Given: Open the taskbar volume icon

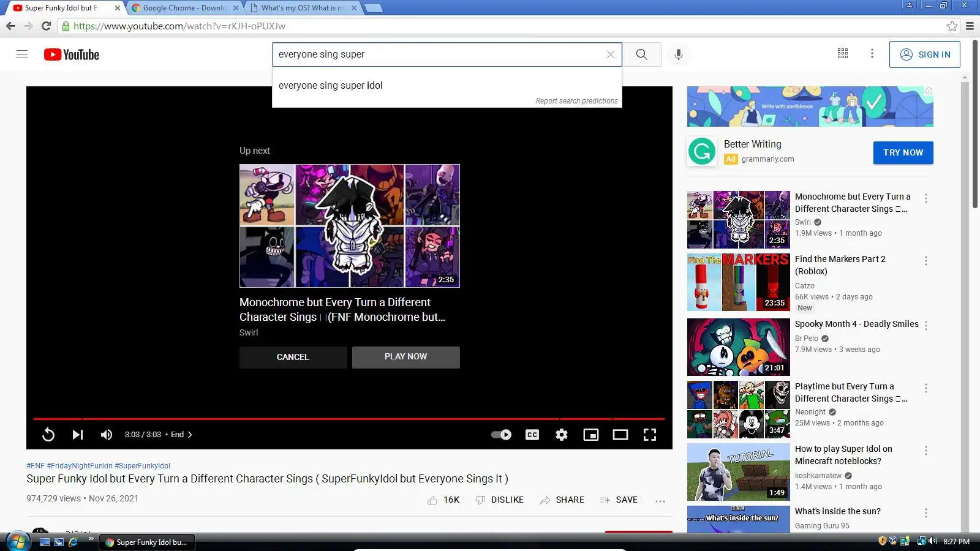Looking at the screenshot, I should click(x=933, y=541).
